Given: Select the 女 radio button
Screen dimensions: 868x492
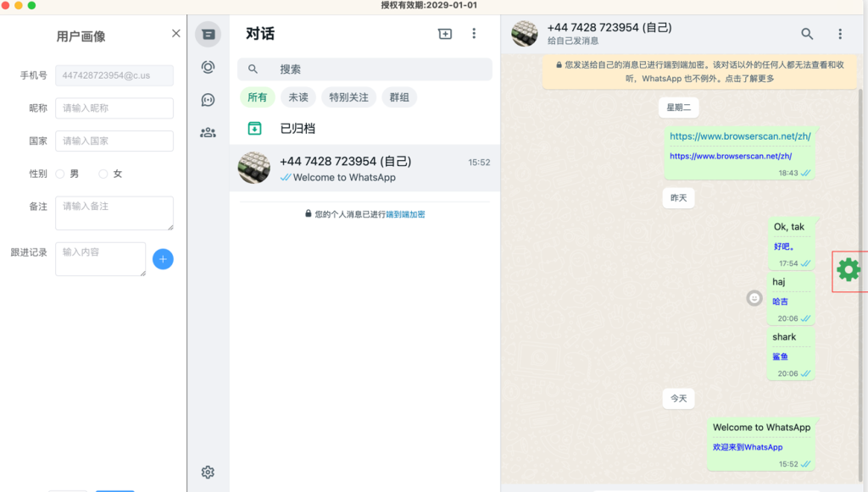Looking at the screenshot, I should pos(103,174).
